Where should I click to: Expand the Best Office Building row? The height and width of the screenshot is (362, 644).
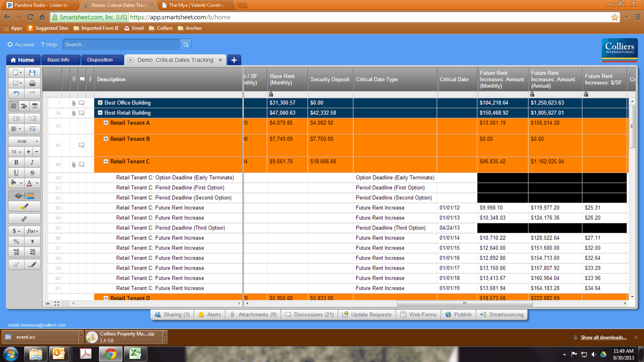[x=100, y=103]
